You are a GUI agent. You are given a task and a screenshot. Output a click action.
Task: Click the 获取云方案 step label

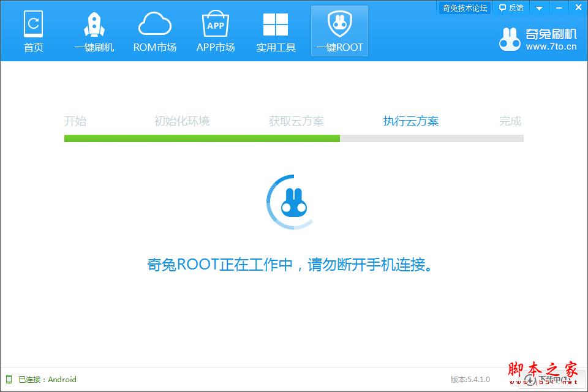296,121
